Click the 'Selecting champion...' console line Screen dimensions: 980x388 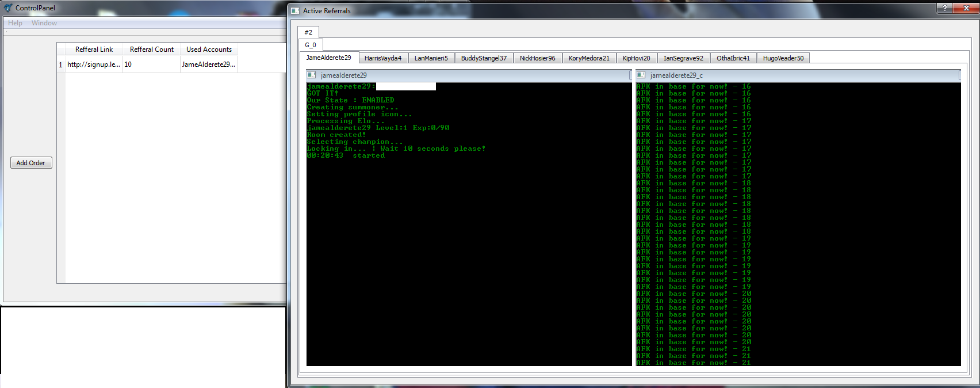pyautogui.click(x=355, y=142)
